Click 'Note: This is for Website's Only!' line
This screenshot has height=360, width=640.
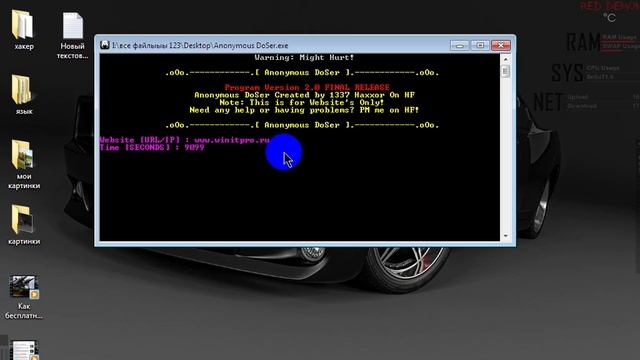(x=302, y=102)
